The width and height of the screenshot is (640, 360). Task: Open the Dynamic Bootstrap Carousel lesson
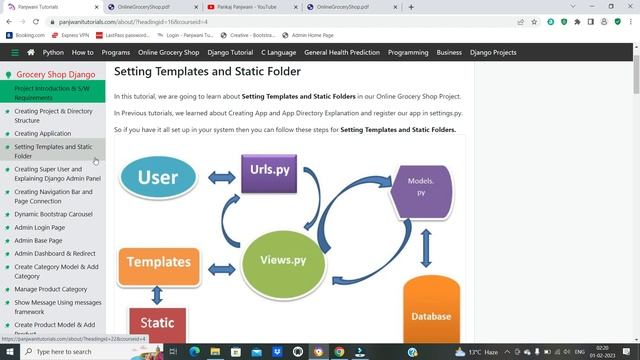tap(53, 214)
